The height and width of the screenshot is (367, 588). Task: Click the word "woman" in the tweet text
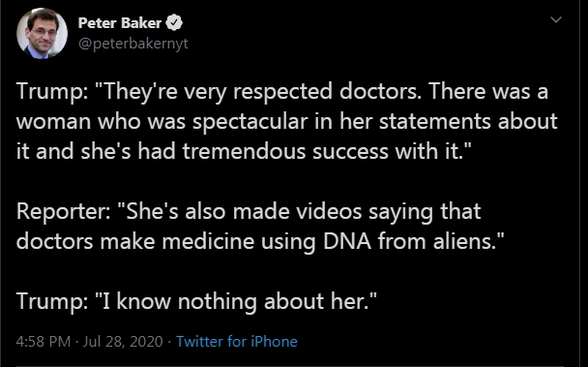53,122
